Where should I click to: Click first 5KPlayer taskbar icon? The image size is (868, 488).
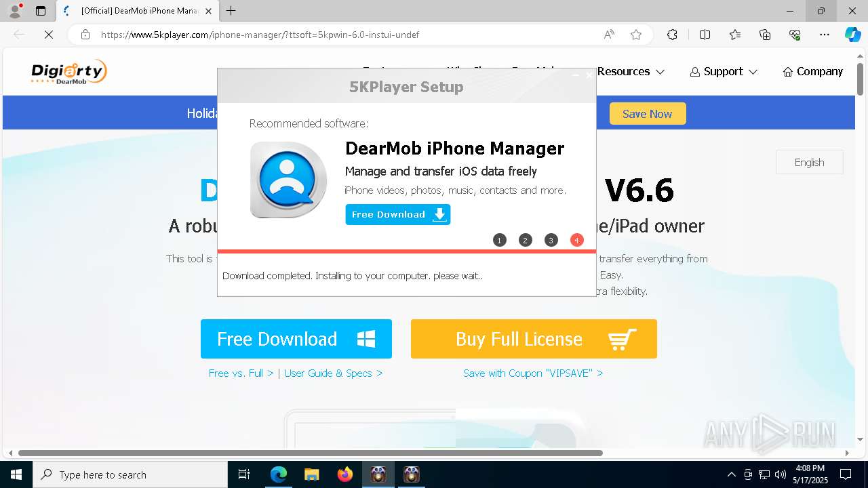[378, 474]
